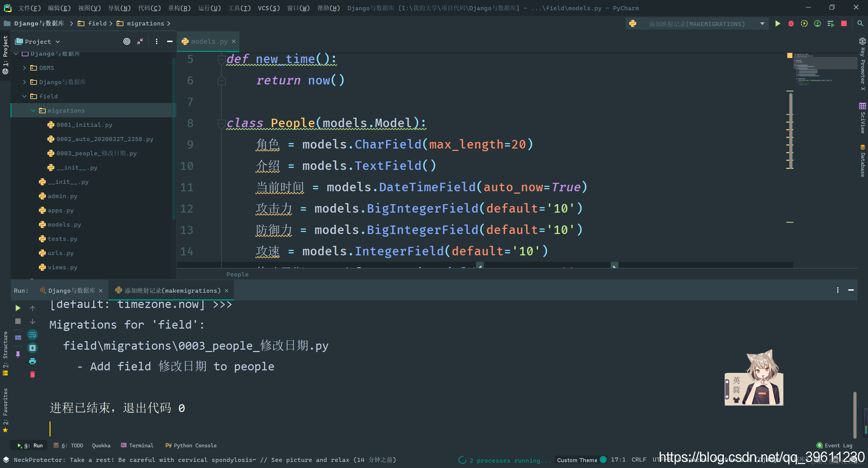Click the editor vertical scrollbar
Viewport: 868px width, 468px height.
coord(791,131)
